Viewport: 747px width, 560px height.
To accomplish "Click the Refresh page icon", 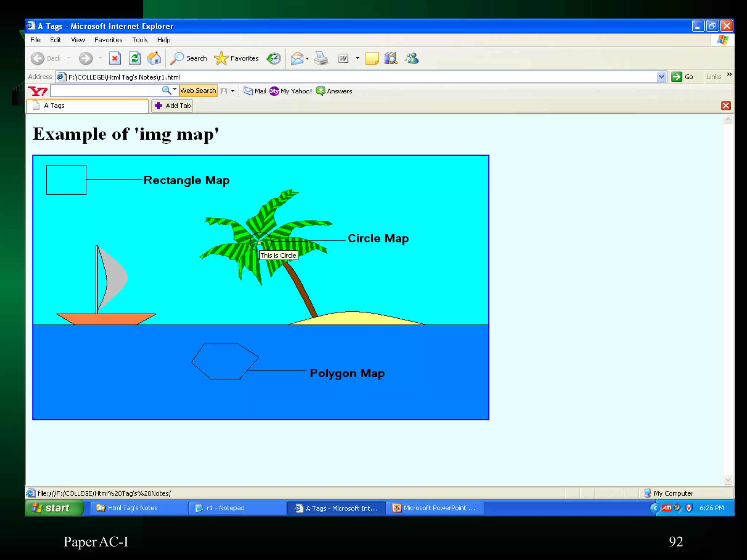I will (x=135, y=58).
